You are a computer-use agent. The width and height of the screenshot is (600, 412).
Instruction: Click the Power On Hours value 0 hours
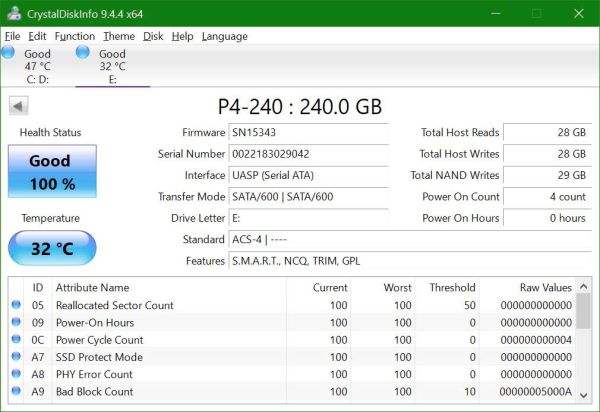click(x=547, y=218)
